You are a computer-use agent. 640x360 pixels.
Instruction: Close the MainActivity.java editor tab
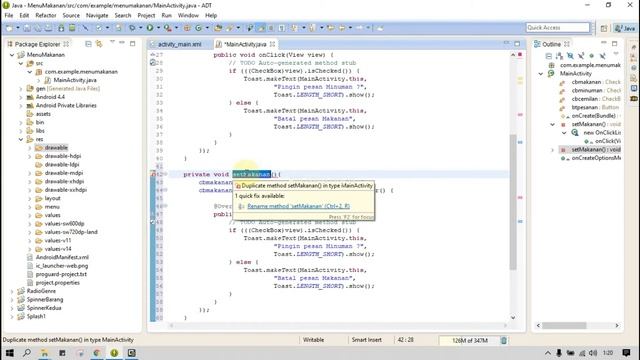tap(272, 44)
